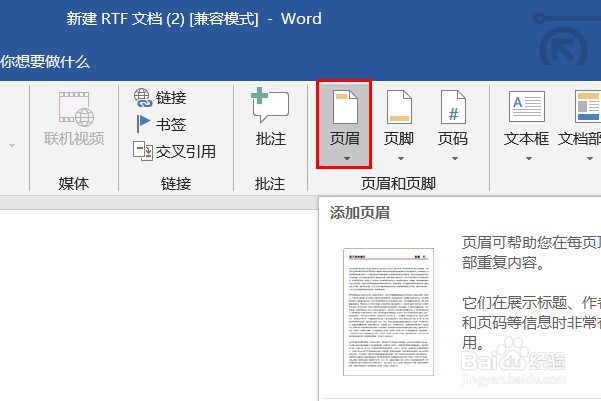This screenshot has width=601, height=401.
Task: Expand the 页眉 dropdown arrow
Action: 347,158
